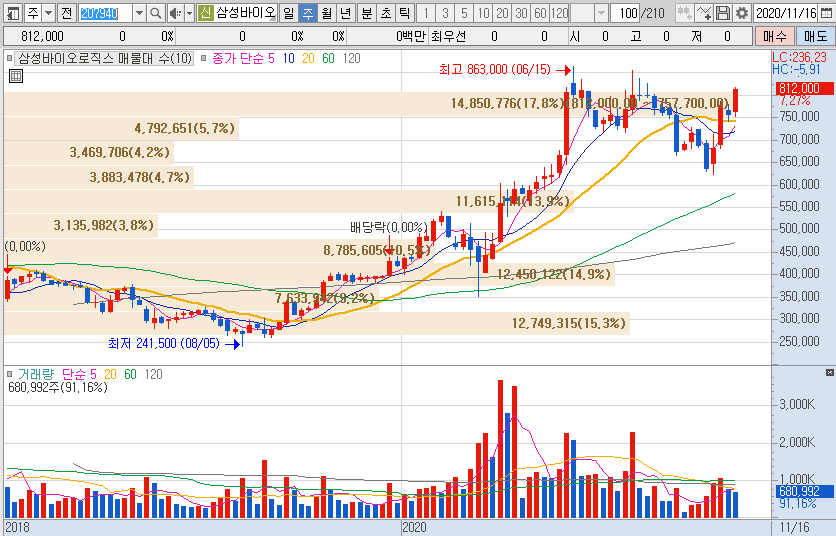The width and height of the screenshot is (836, 536).
Task: Open the calendar date picker
Action: pos(826,13)
